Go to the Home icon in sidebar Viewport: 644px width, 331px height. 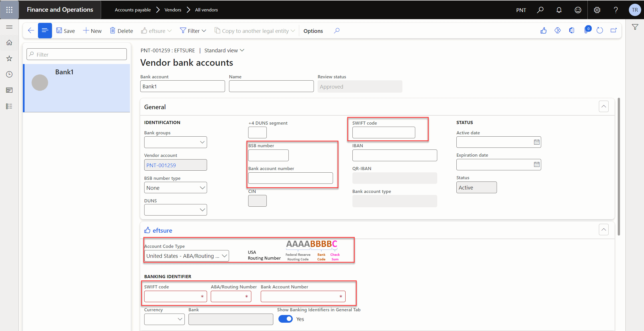[9, 43]
